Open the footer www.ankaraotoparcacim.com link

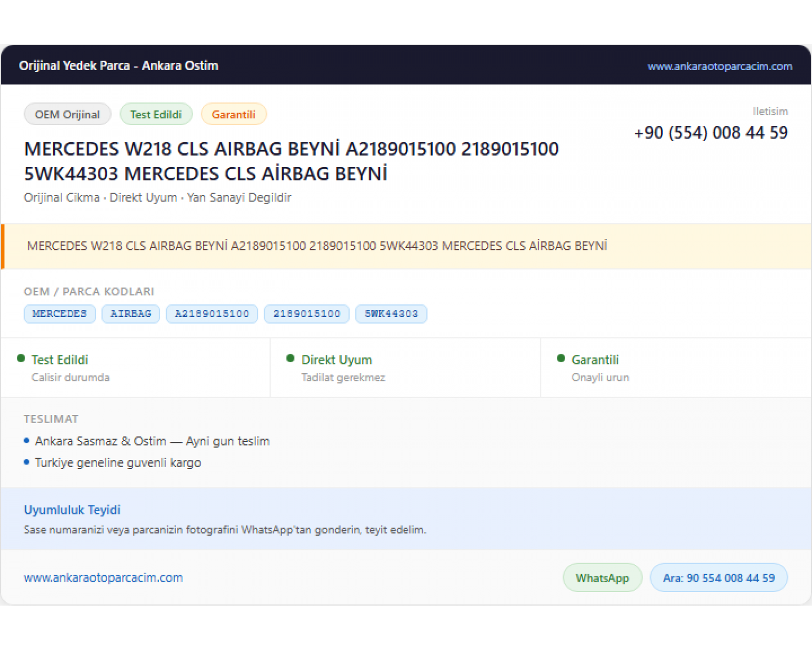click(x=103, y=577)
